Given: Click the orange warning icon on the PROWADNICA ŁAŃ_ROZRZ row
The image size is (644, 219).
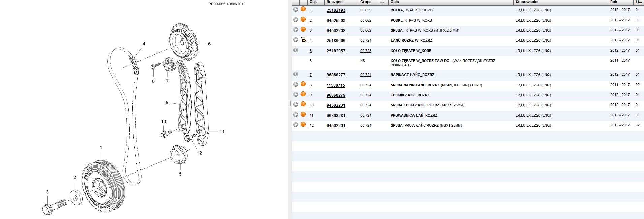Looking at the screenshot, I should pos(303,115).
